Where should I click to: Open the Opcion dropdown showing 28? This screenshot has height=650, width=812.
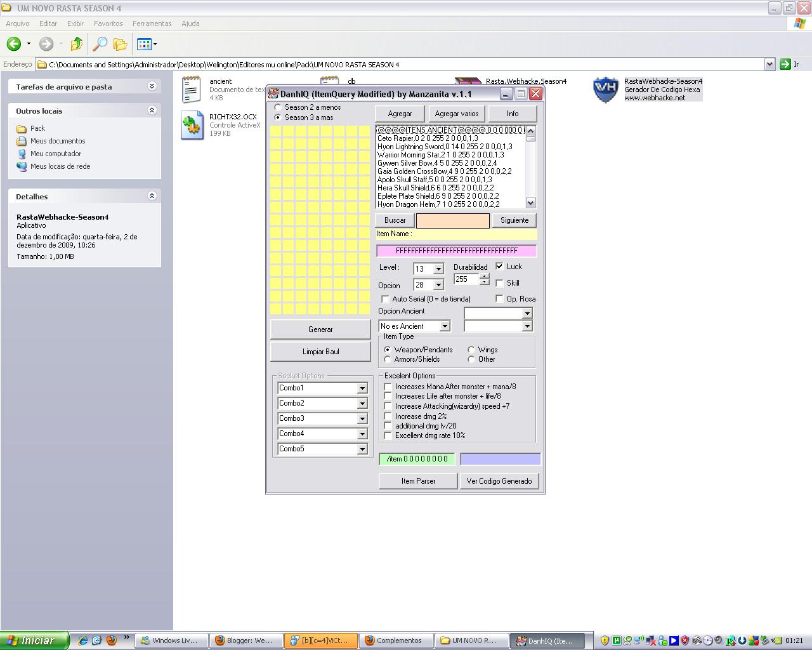(x=438, y=285)
